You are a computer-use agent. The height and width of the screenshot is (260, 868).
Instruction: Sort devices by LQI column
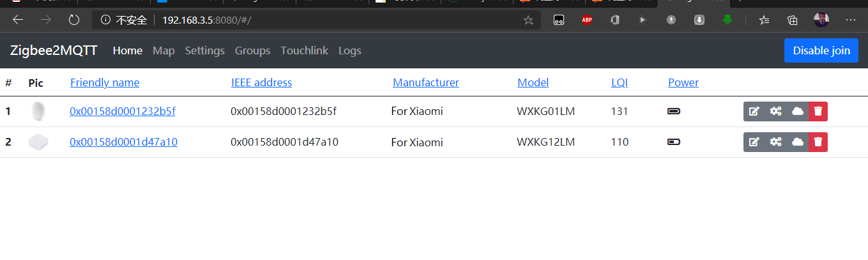[619, 82]
